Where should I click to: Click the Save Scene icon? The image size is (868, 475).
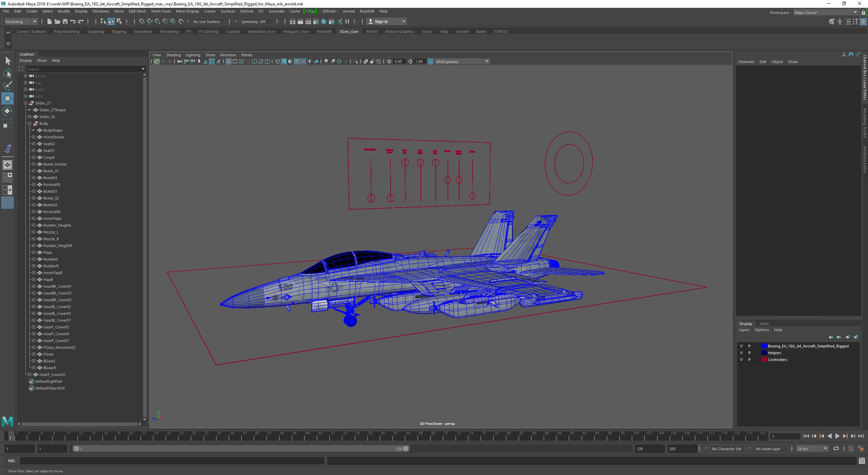coord(65,21)
